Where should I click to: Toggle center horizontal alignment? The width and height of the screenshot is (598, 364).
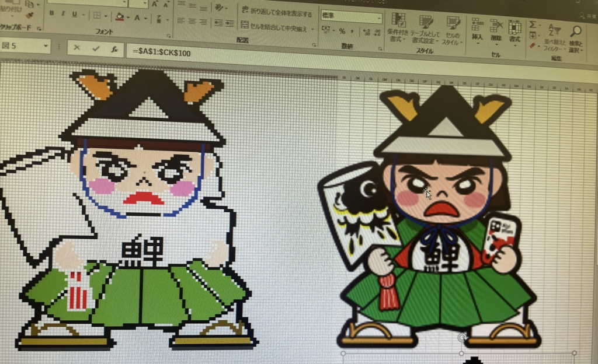point(192,22)
